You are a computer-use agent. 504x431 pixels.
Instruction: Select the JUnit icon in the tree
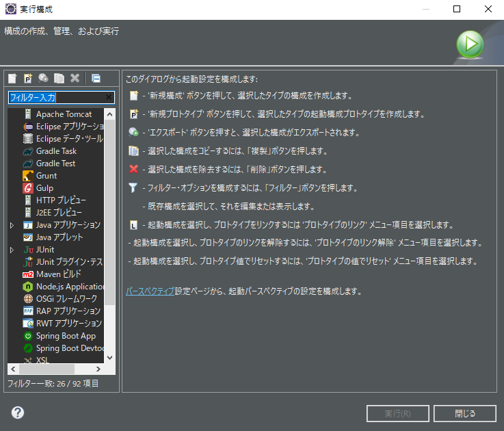28,250
